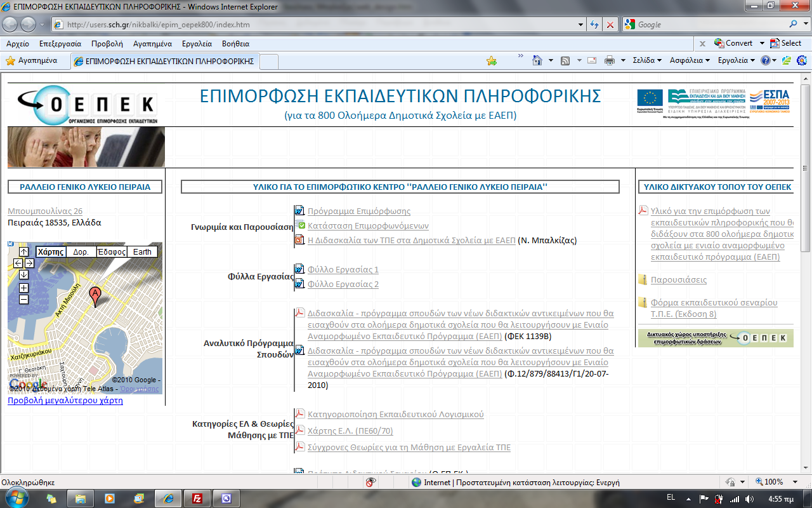This screenshot has width=812, height=508.
Task: Pan the map down with the arrow
Action: pyautogui.click(x=23, y=274)
